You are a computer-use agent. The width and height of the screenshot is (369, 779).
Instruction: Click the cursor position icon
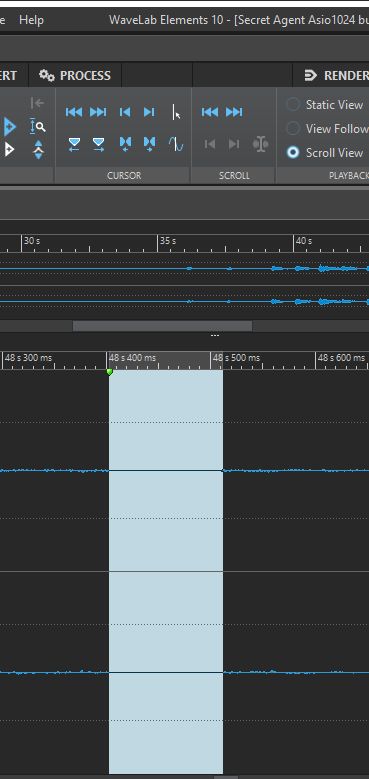[x=176, y=112]
